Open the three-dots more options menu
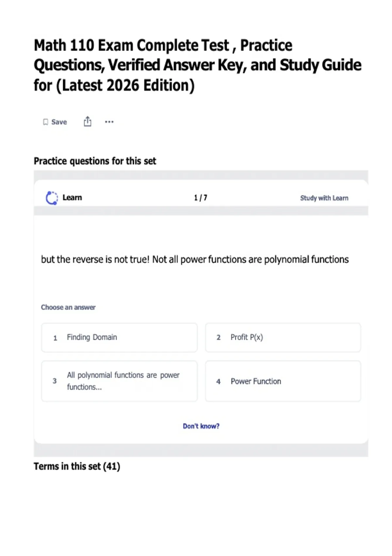 [109, 122]
